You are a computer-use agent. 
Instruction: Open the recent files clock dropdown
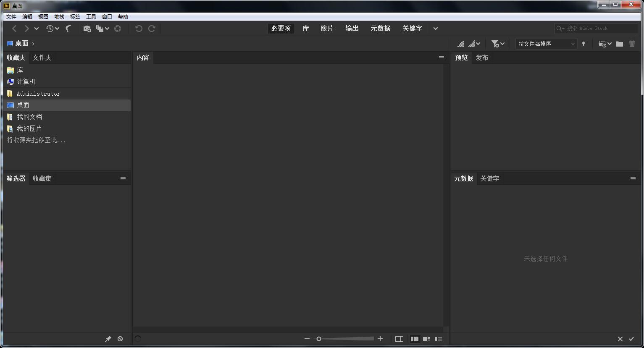(50, 28)
